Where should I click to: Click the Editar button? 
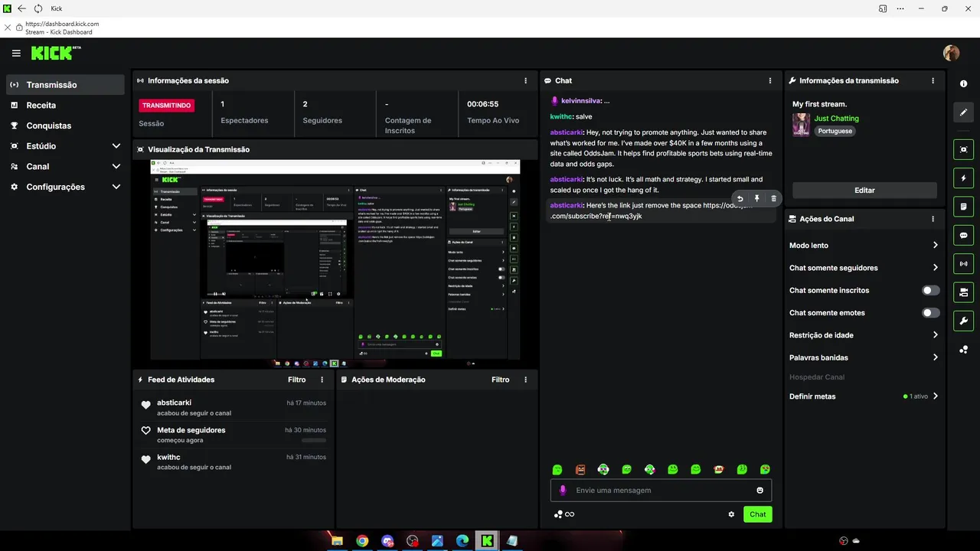pos(864,190)
